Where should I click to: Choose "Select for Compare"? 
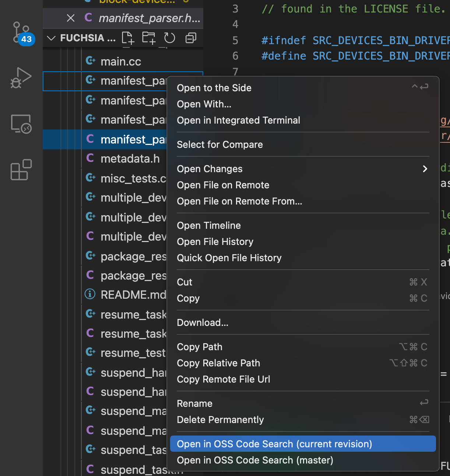tap(220, 144)
